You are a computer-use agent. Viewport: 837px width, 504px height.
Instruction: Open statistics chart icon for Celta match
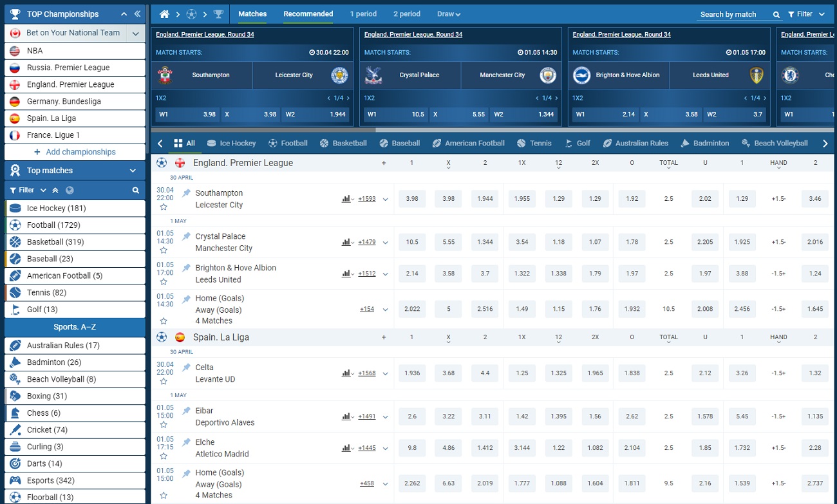click(346, 373)
